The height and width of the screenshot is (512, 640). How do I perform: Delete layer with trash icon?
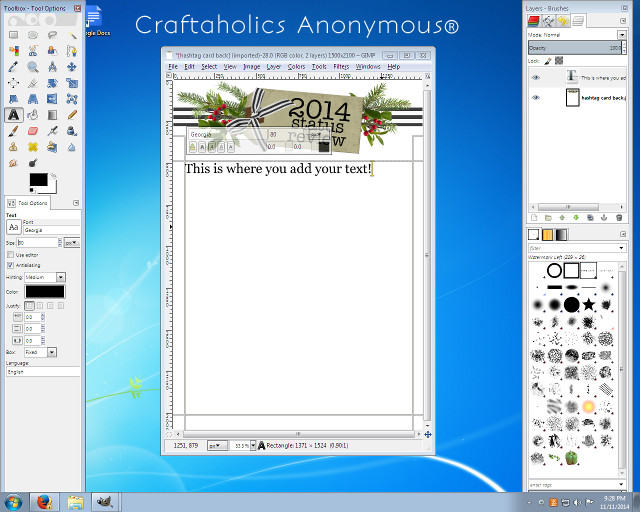tap(619, 218)
